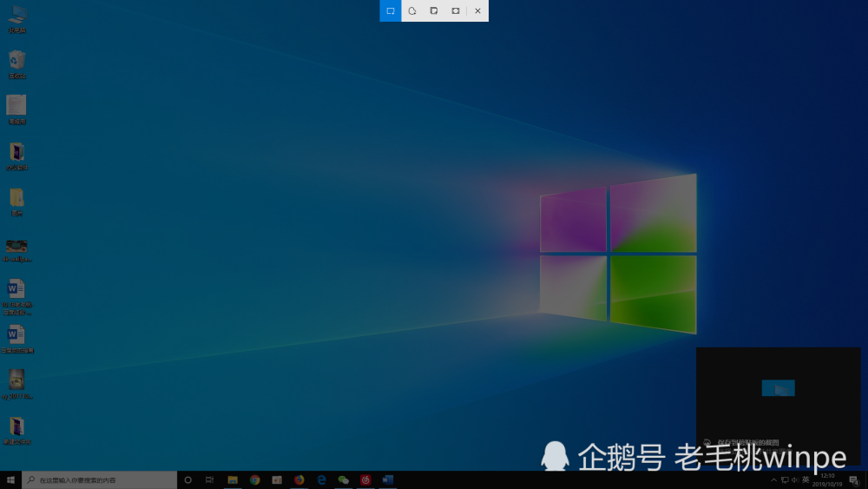Viewport: 868px width, 489px height.
Task: Open the Action Center notifications
Action: 854,480
